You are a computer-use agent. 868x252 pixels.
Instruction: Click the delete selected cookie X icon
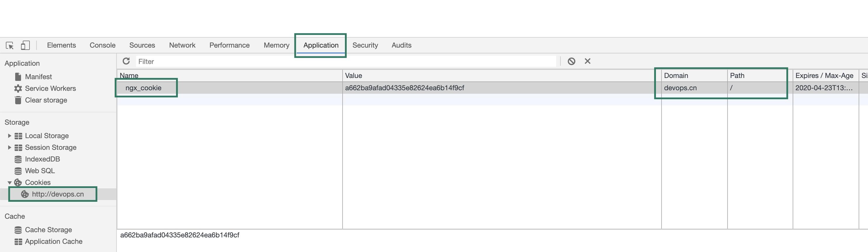[x=587, y=61]
